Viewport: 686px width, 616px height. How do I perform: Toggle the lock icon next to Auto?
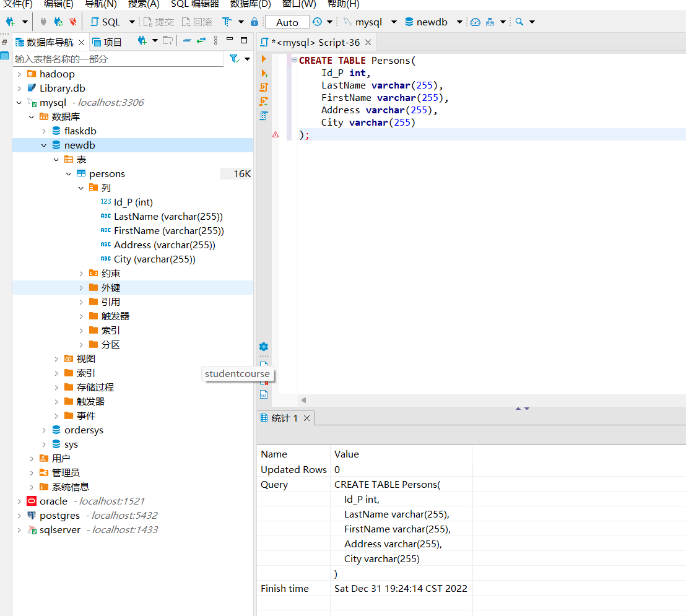pyautogui.click(x=254, y=22)
